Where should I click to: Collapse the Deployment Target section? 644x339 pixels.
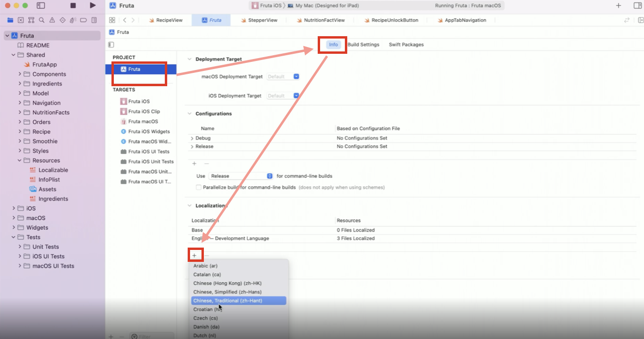(x=190, y=60)
